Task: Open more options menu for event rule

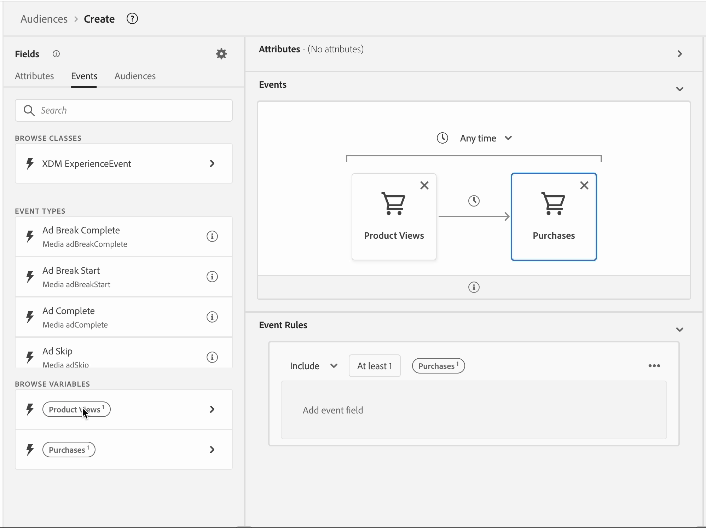Action: click(654, 366)
